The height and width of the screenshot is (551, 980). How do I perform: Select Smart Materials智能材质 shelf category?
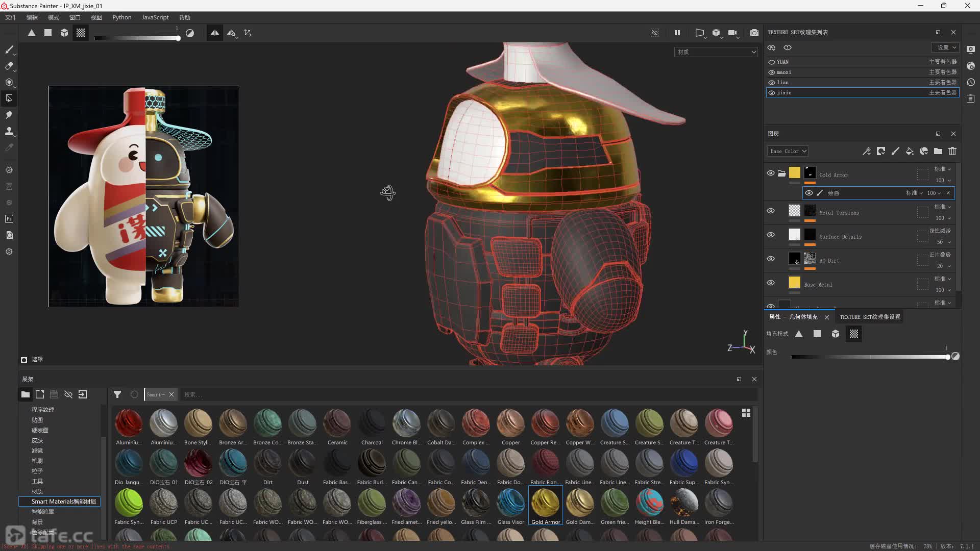[x=60, y=502]
